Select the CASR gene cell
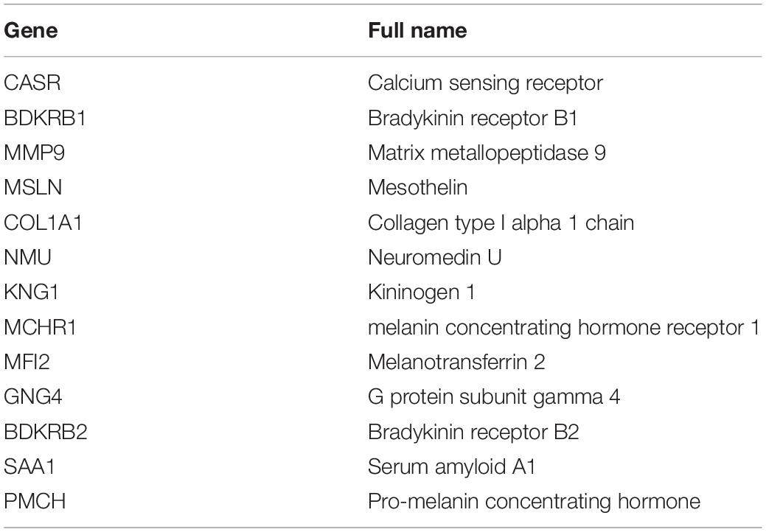766x532 pixels. [32, 83]
